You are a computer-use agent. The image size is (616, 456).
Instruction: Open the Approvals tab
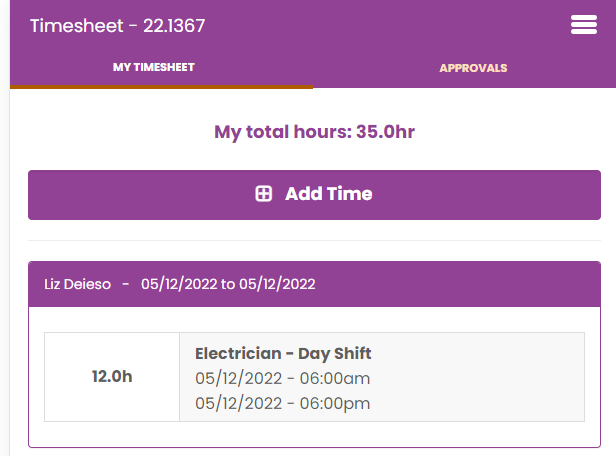coord(473,68)
